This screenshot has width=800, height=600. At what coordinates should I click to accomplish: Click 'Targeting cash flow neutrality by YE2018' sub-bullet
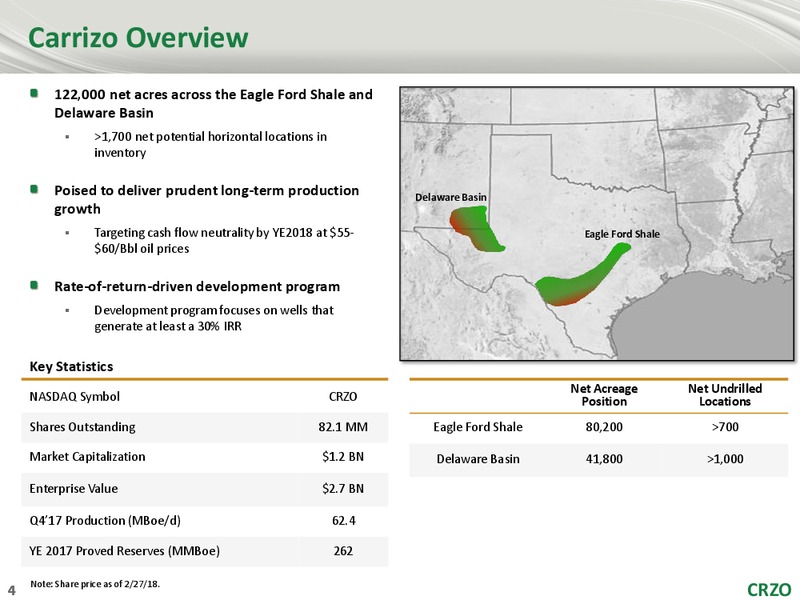pyautogui.click(x=224, y=240)
